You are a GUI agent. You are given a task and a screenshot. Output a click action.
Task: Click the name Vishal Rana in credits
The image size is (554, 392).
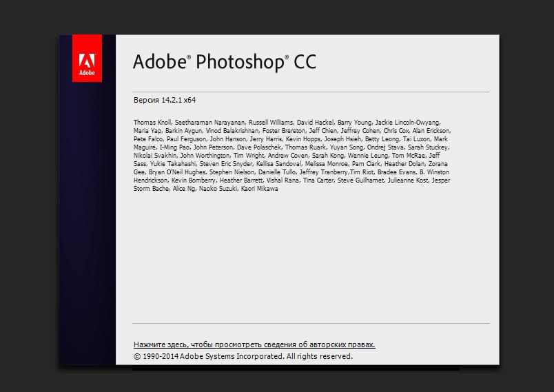pos(283,180)
